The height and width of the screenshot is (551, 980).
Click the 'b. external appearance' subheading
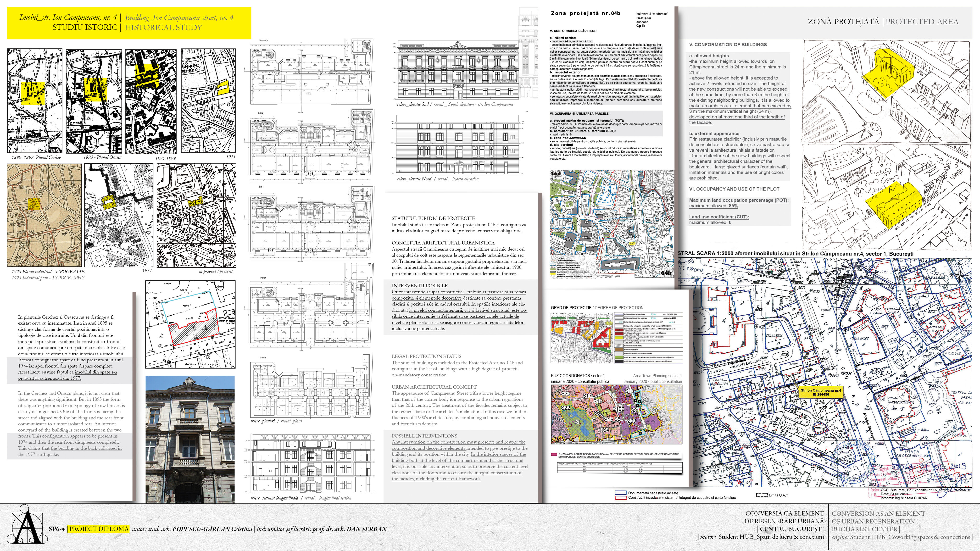coord(714,134)
